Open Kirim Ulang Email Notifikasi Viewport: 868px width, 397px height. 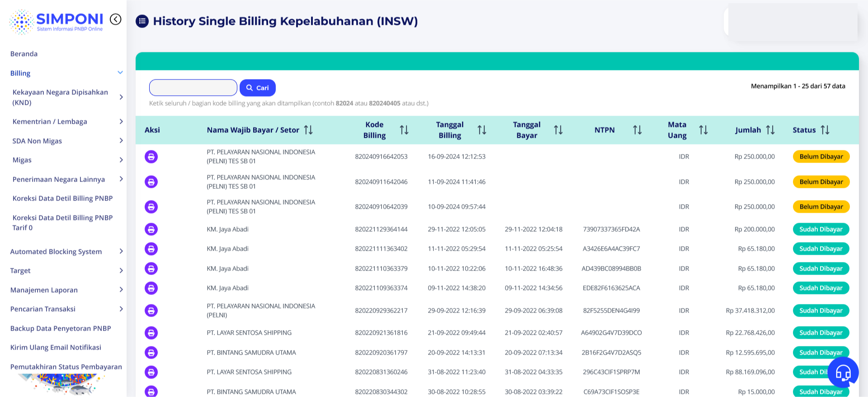click(x=56, y=347)
